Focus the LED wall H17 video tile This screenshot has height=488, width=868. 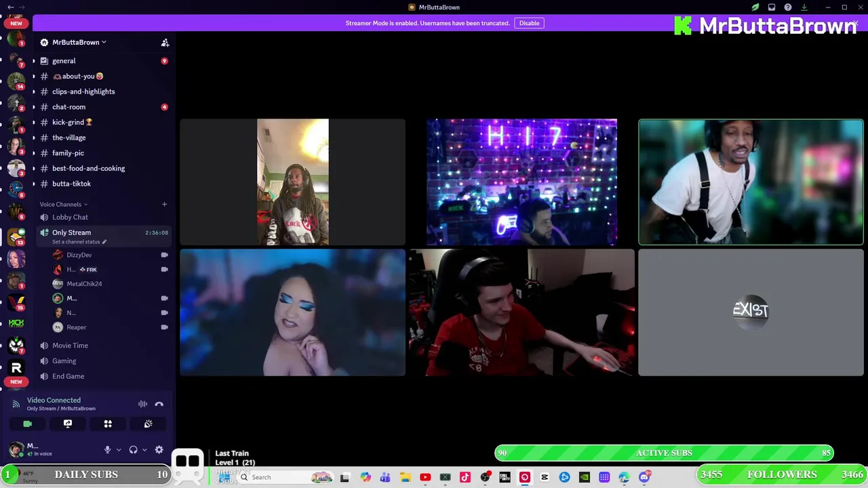(522, 182)
